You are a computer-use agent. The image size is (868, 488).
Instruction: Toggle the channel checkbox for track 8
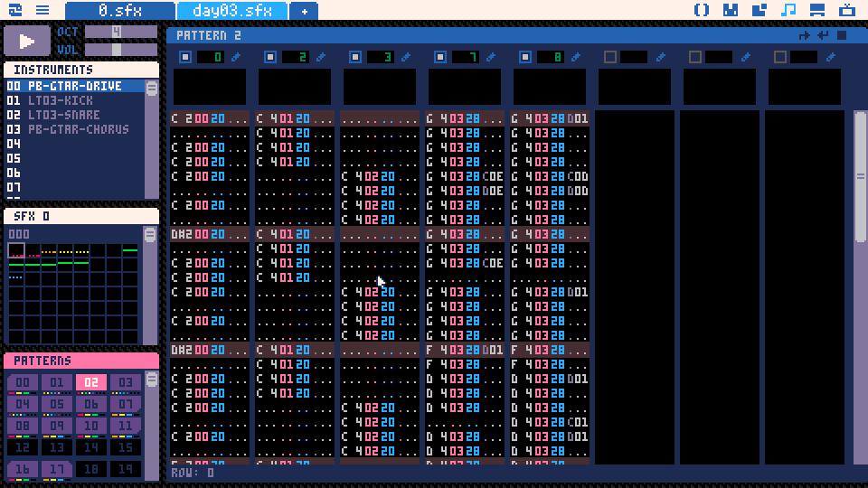click(525, 57)
